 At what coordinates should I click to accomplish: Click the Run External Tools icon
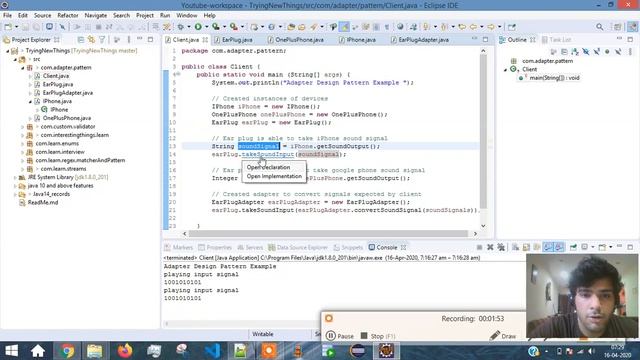[x=233, y=27]
